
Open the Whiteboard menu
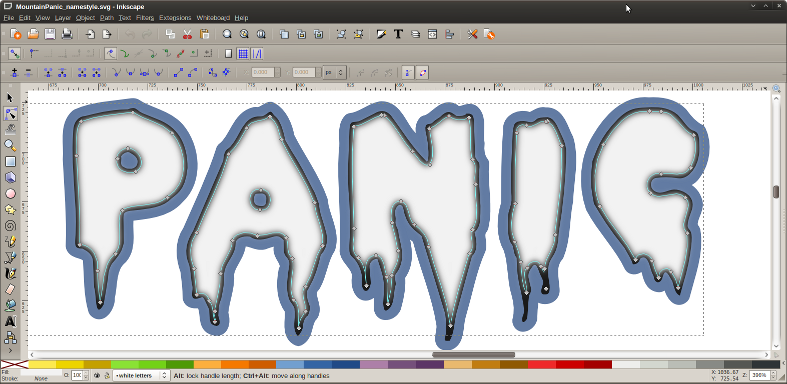click(x=213, y=18)
